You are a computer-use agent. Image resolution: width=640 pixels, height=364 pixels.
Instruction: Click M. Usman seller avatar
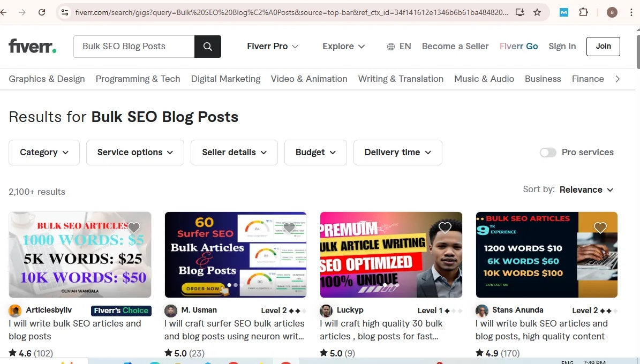pyautogui.click(x=171, y=311)
